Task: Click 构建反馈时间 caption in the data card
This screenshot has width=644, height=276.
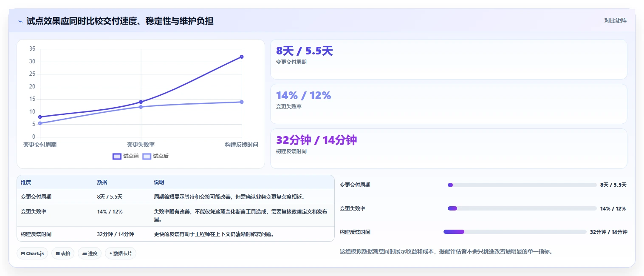Action: (x=291, y=151)
